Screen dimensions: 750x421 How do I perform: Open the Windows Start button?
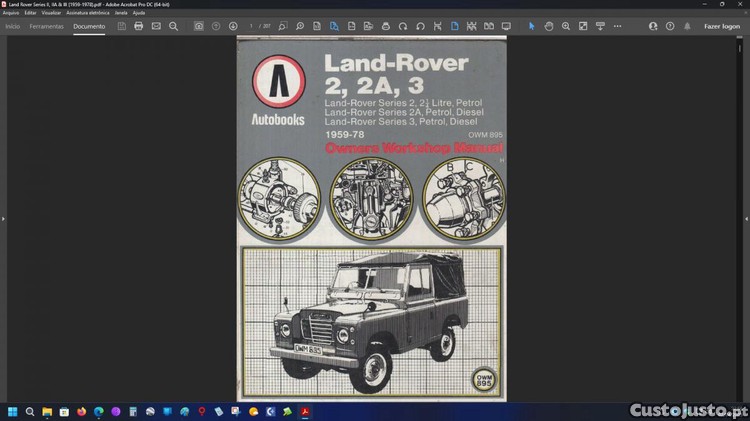coord(13,411)
